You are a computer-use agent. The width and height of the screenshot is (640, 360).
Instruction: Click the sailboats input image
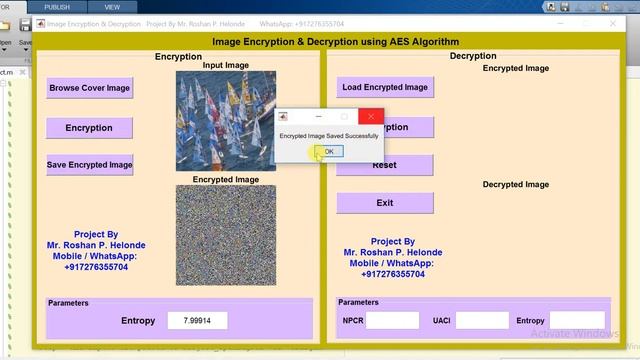(x=226, y=121)
